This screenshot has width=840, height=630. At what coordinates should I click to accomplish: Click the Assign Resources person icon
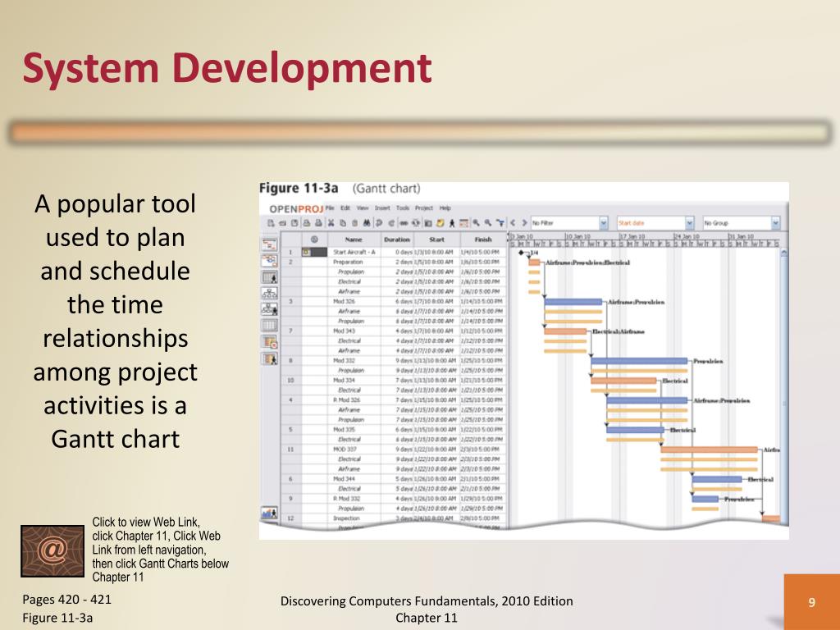click(x=452, y=223)
